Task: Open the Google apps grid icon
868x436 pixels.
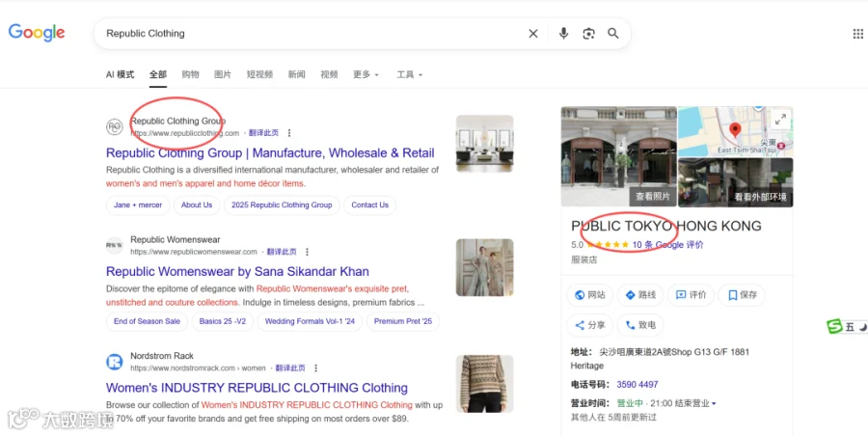Action: click(x=858, y=34)
